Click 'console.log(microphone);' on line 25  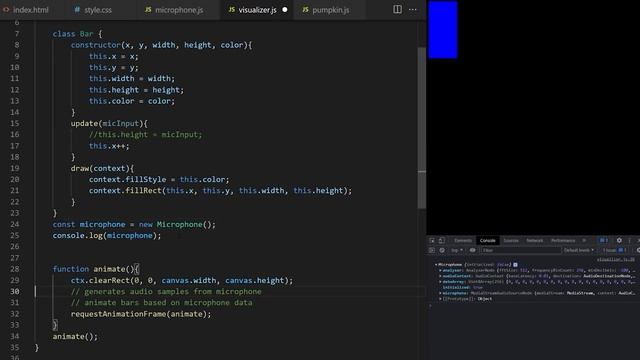tap(107, 236)
